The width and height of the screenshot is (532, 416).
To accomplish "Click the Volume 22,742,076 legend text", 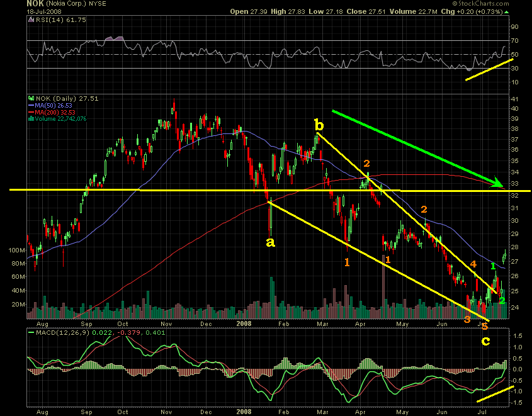I will (x=60, y=119).
